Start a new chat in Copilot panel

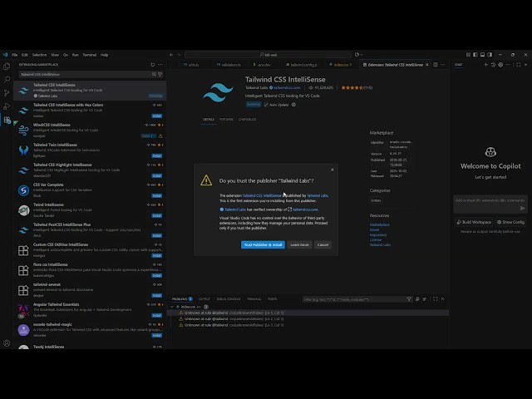coord(485,65)
